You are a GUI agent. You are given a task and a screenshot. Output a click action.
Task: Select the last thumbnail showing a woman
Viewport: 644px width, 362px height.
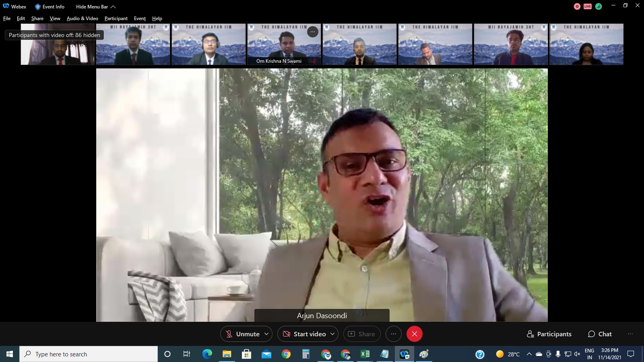pyautogui.click(x=586, y=44)
